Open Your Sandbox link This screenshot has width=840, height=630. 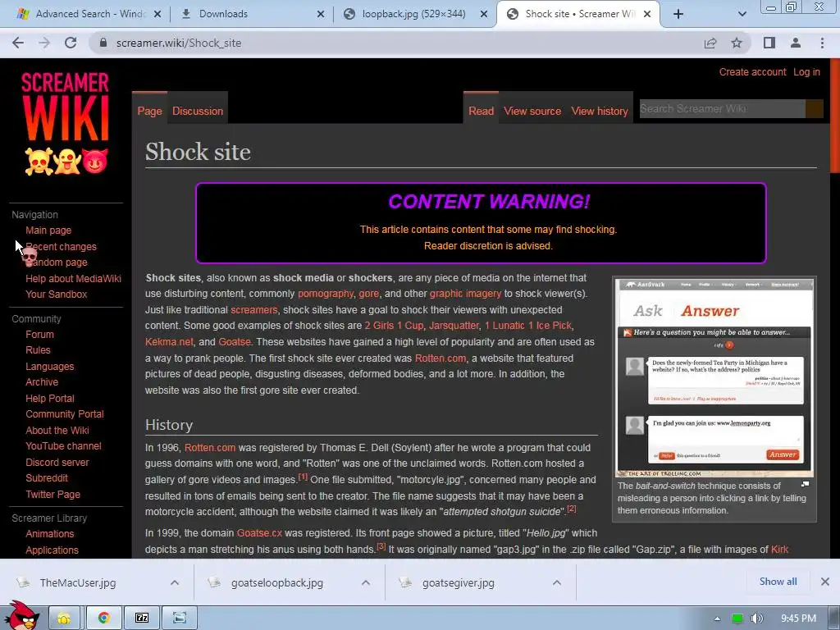[x=57, y=294]
